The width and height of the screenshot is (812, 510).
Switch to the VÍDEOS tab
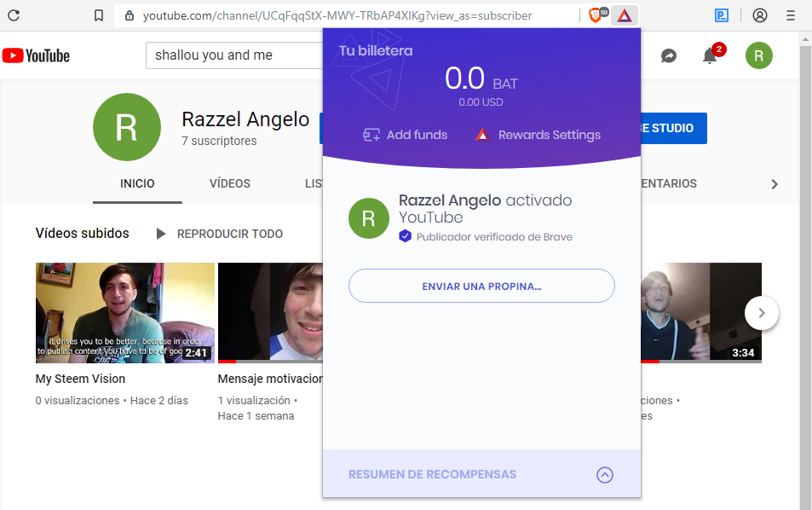click(x=230, y=183)
